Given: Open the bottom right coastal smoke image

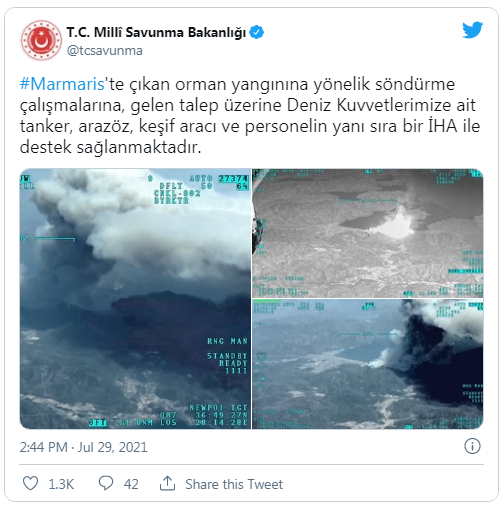Looking at the screenshot, I should (x=368, y=364).
